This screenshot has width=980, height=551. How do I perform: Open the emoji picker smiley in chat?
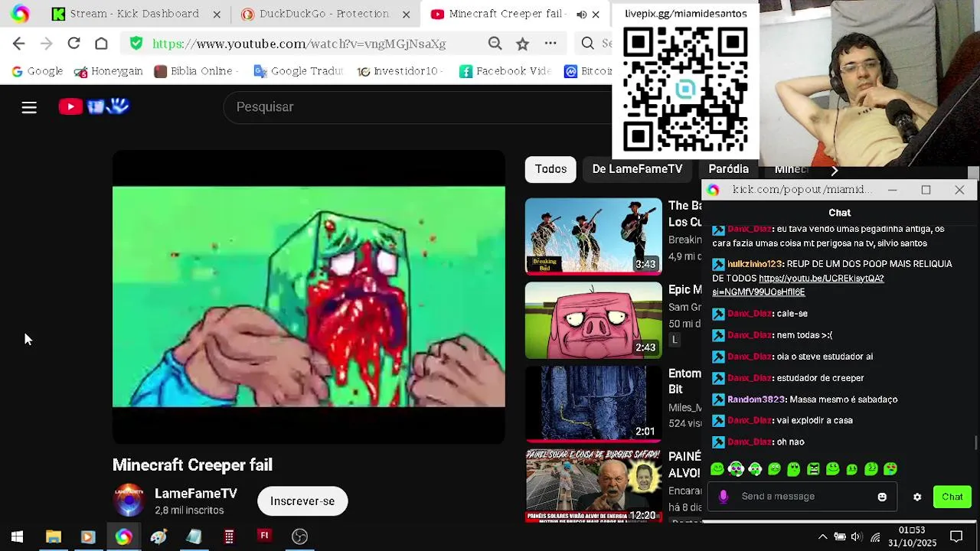pos(882,497)
